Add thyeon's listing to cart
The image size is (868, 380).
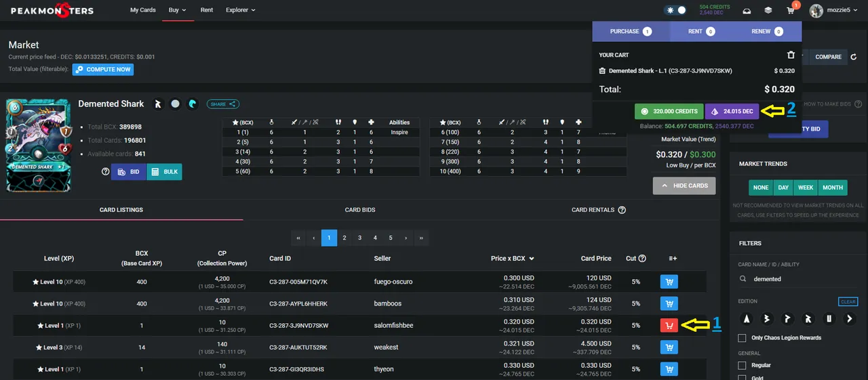point(669,369)
